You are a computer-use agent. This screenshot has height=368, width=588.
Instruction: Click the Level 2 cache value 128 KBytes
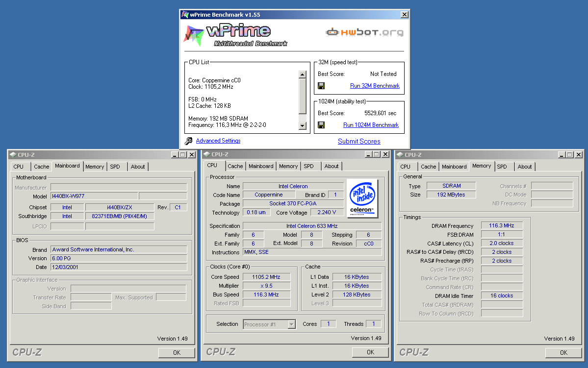tap(357, 294)
